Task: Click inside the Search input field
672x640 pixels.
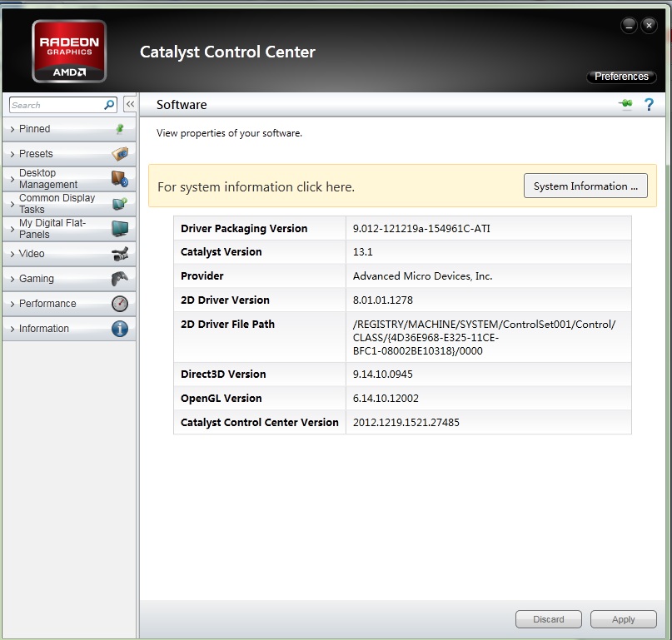Action: 55,105
